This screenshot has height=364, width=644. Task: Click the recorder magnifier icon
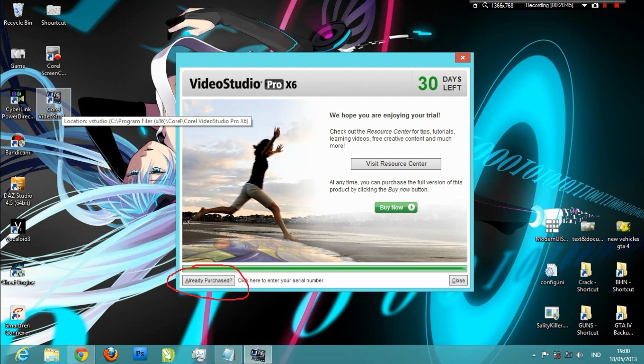[485, 5]
